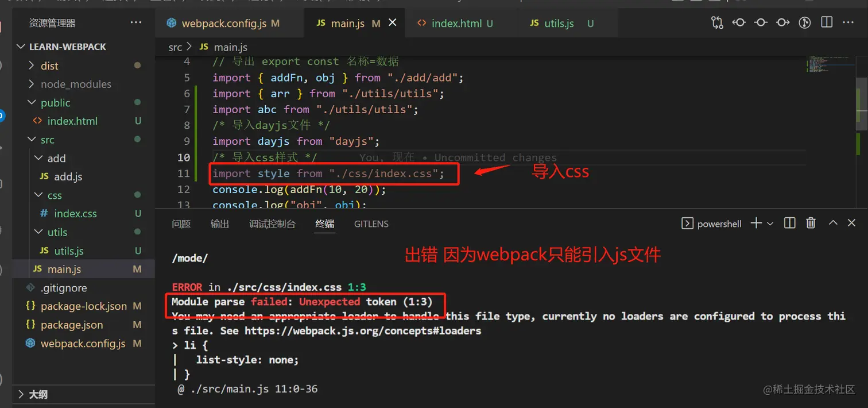Click line number 11 in gutter
This screenshot has height=408, width=868.
click(183, 173)
